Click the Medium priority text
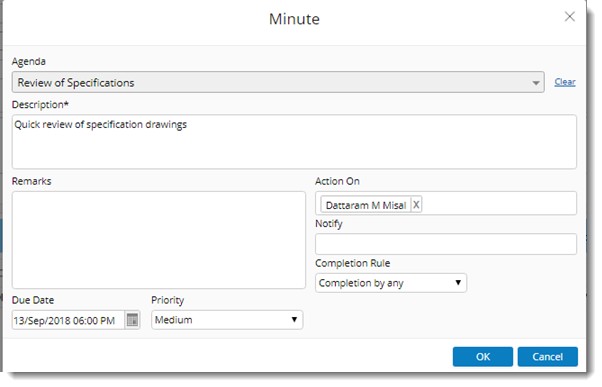This screenshot has height=387, width=602. tap(174, 320)
